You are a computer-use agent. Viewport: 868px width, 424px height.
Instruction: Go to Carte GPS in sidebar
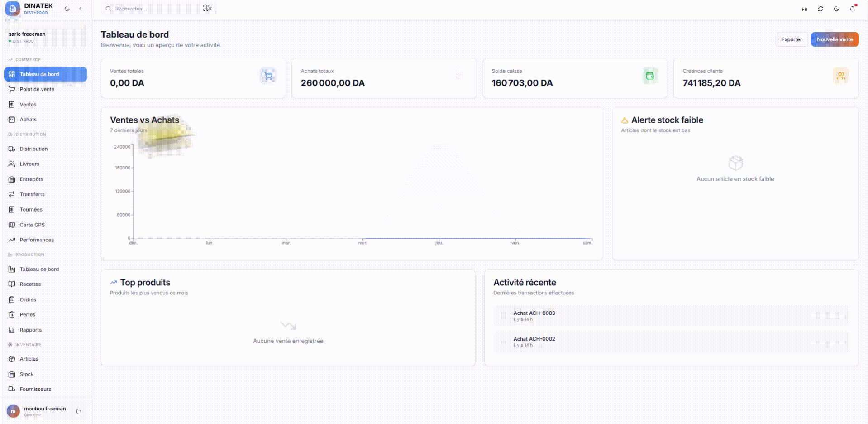point(32,225)
